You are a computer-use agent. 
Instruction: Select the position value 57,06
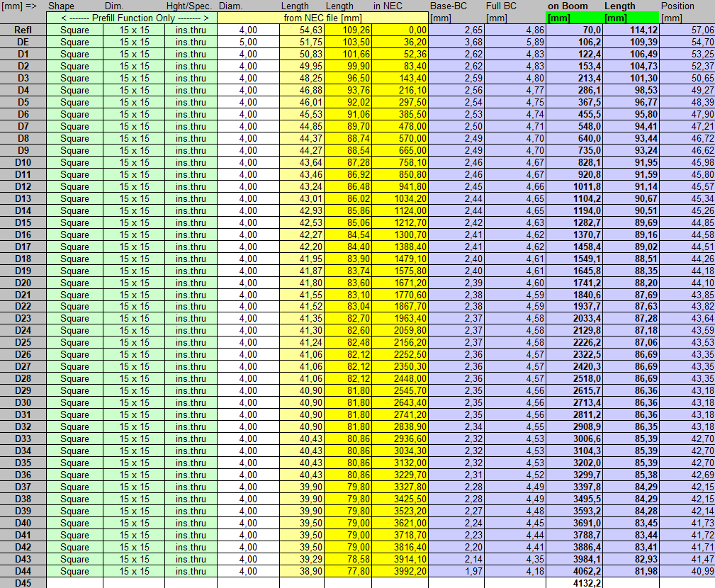point(687,30)
